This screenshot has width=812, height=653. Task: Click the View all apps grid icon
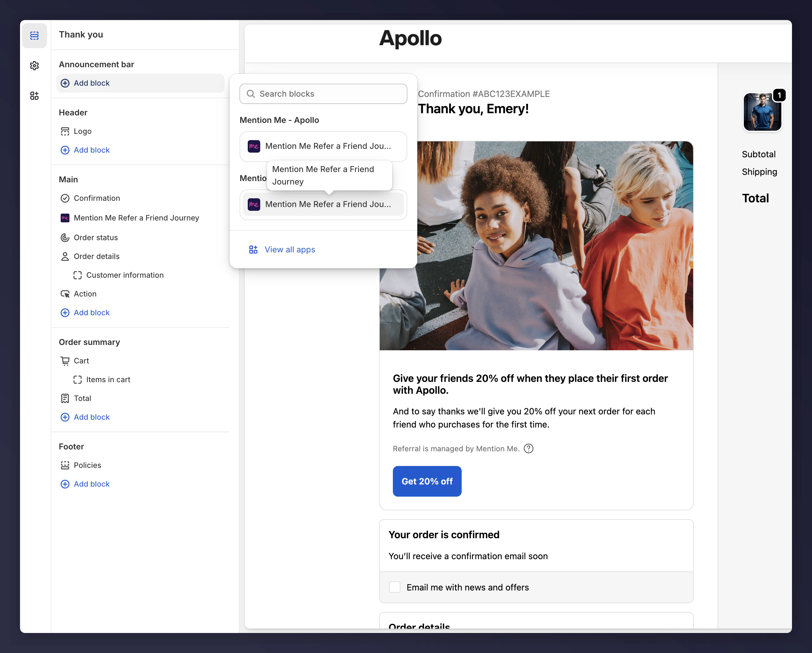pos(253,250)
